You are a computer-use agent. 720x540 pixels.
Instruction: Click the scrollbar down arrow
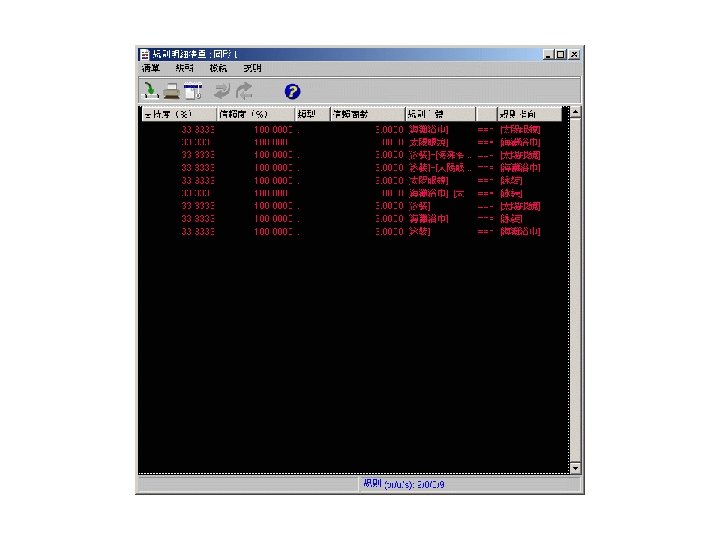575,468
